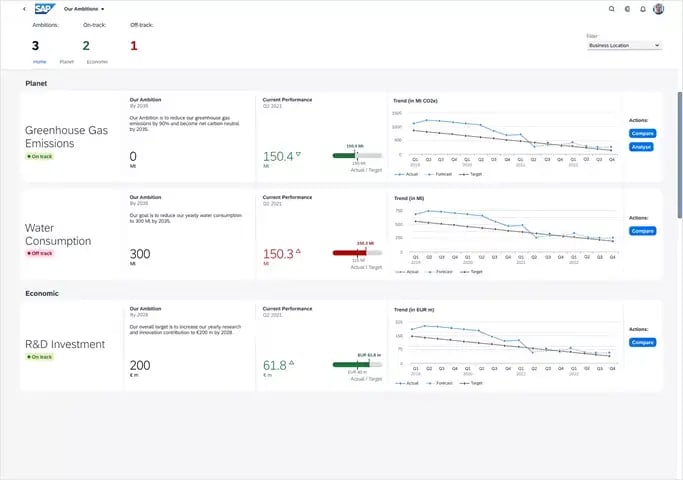Click Compare for Greenhouse Gas Emissions
This screenshot has height=480, width=683.
(642, 133)
